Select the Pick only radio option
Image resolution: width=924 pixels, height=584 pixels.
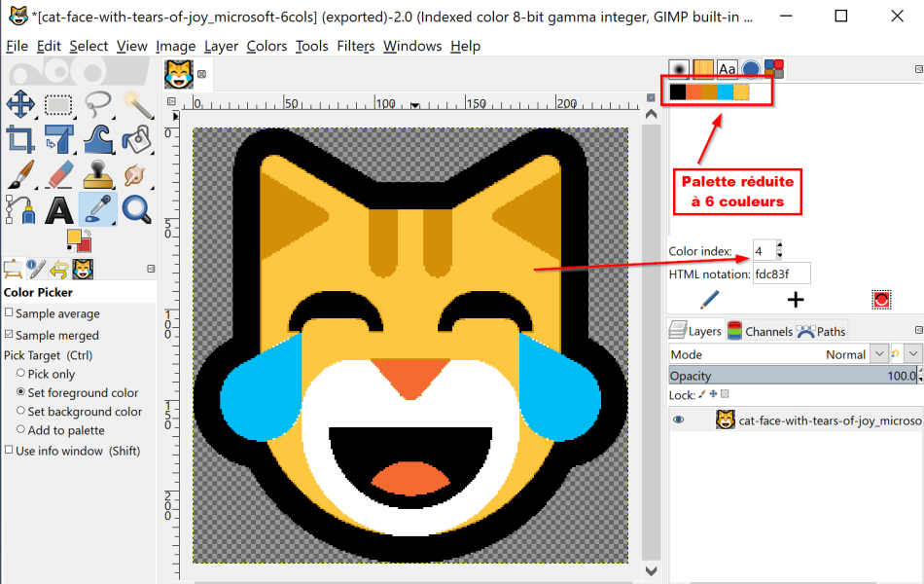point(20,374)
